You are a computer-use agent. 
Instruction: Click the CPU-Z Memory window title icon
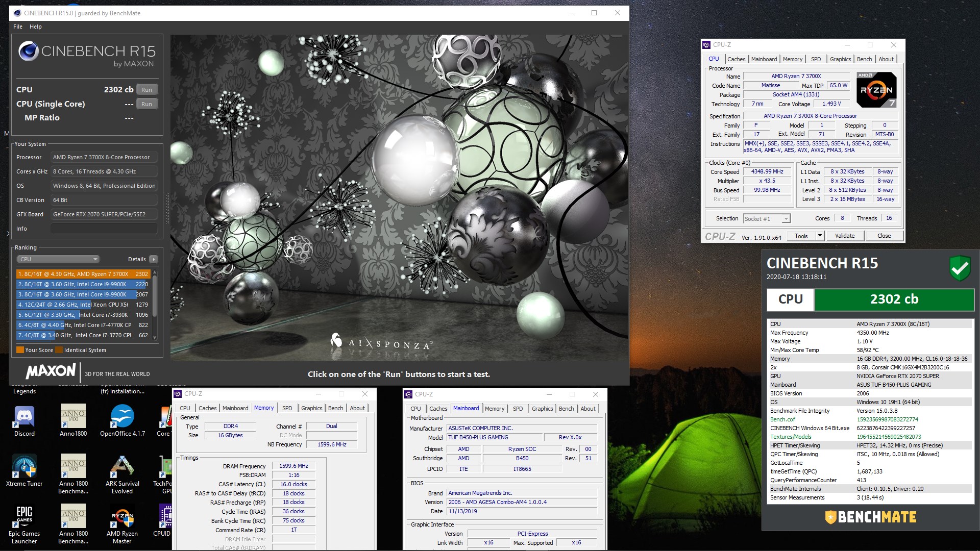click(178, 394)
